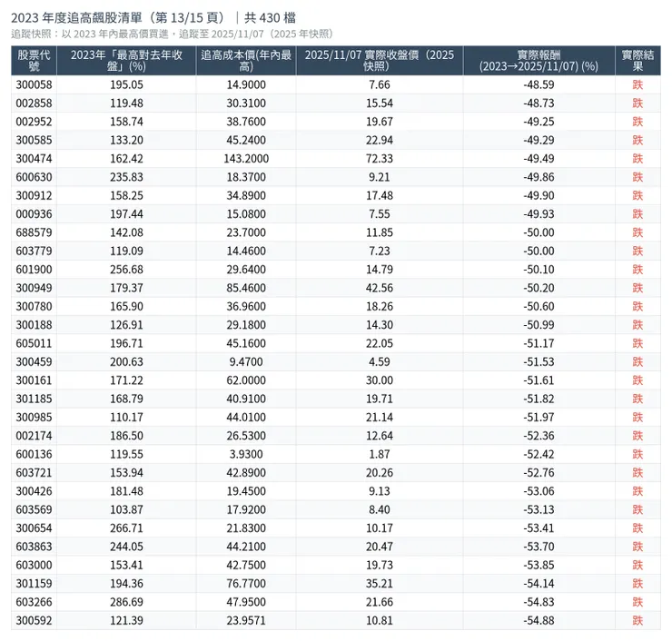672x641 pixels.
Task: Select stock code 301159
Action: tap(34, 584)
